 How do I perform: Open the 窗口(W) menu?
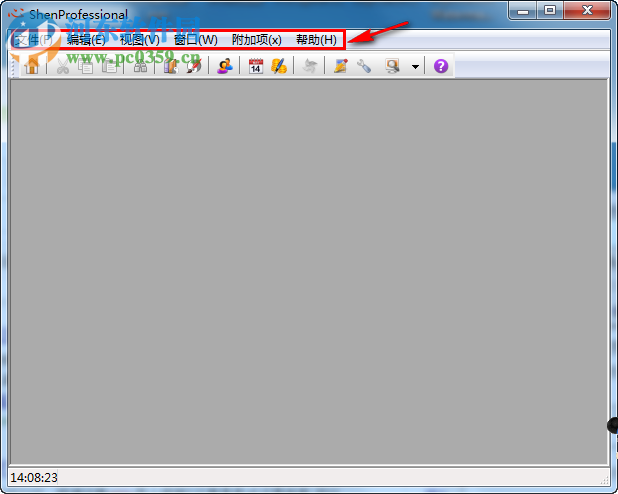[x=195, y=40]
